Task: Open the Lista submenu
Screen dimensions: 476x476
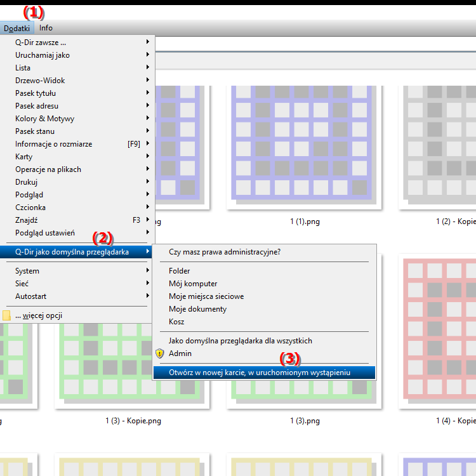Action: [x=77, y=68]
